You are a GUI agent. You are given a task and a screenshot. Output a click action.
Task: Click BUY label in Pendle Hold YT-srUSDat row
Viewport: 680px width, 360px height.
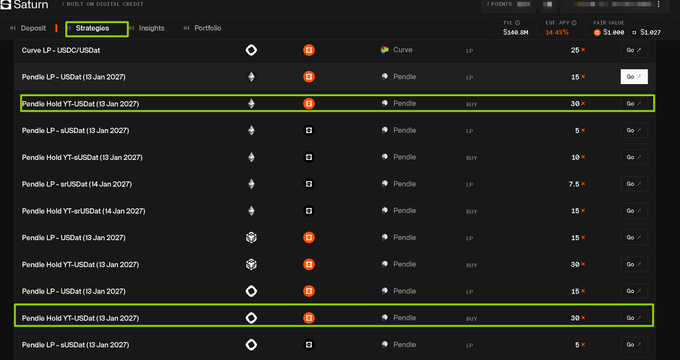pyautogui.click(x=471, y=212)
